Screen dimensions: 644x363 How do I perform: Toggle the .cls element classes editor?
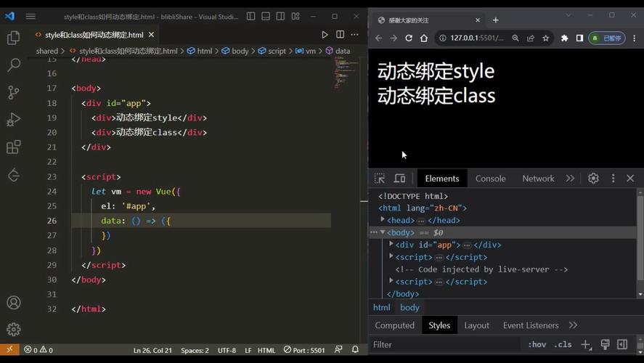coord(562,345)
